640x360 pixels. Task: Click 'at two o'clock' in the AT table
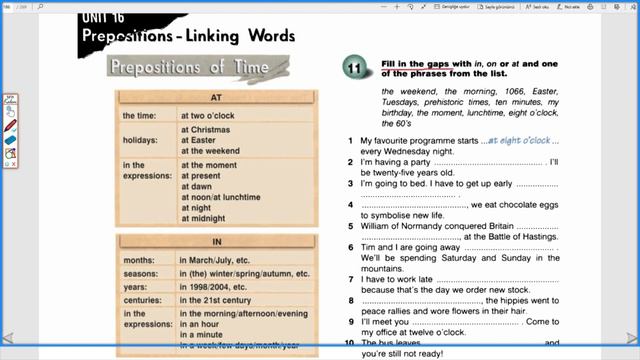pyautogui.click(x=208, y=116)
